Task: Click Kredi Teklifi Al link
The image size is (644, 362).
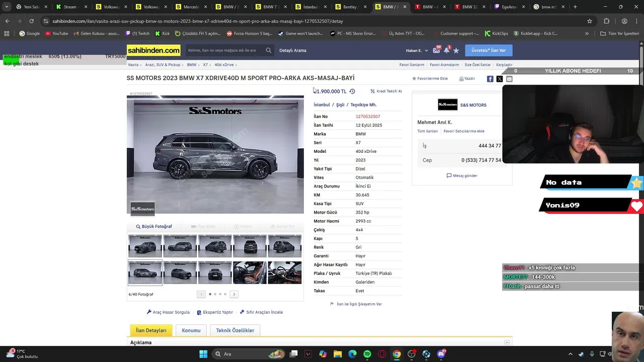Action: point(386,92)
